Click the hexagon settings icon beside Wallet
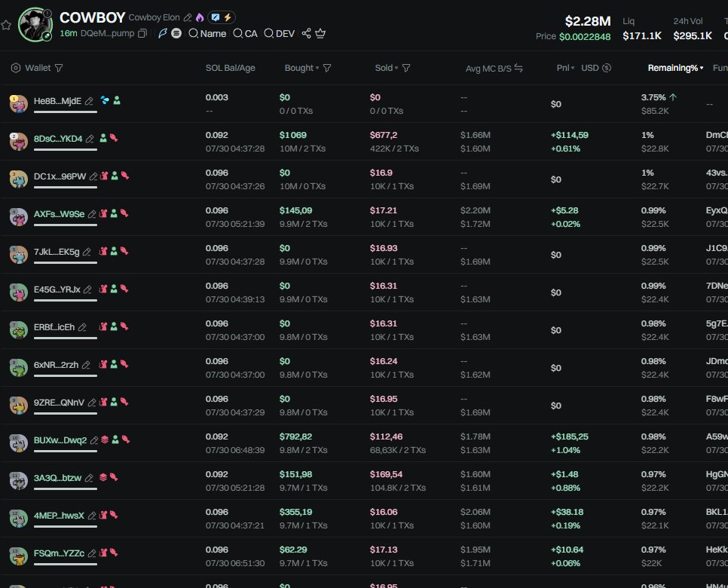The width and height of the screenshot is (728, 588). click(16, 68)
